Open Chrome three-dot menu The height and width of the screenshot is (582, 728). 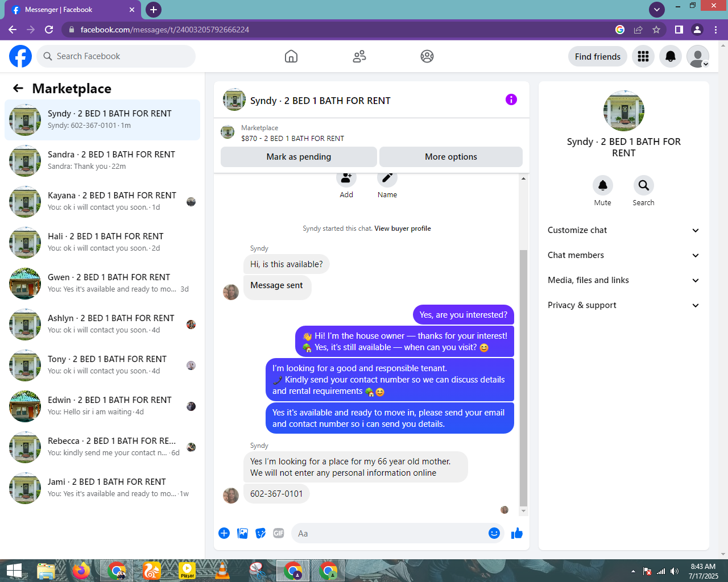click(715, 30)
